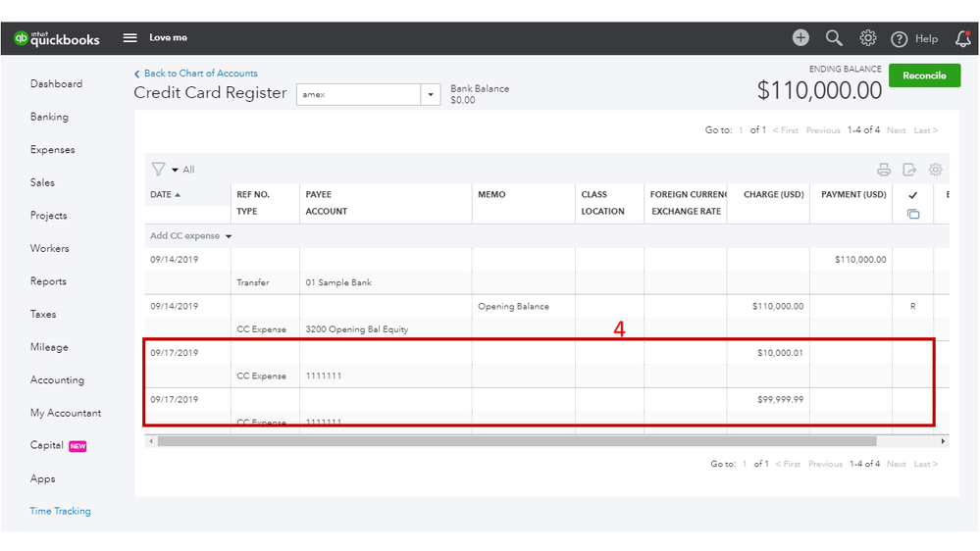Click the $99,999.99 charge amount

click(x=780, y=400)
